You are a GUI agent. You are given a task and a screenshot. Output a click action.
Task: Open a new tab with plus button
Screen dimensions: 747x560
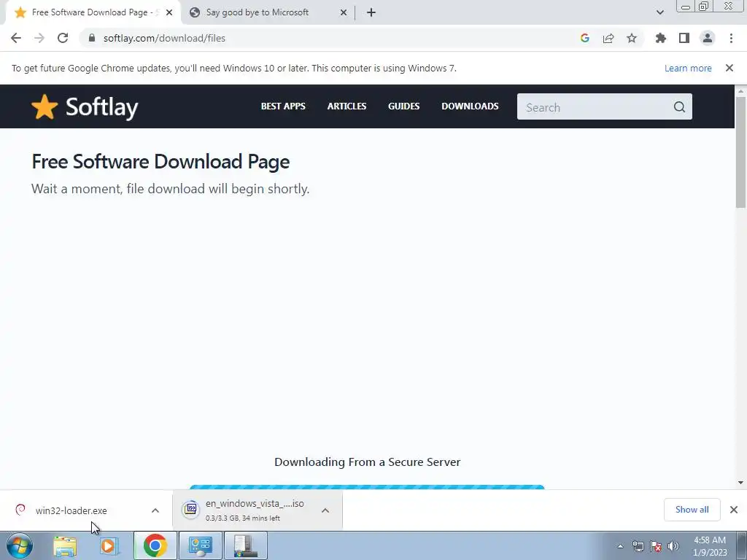click(371, 12)
